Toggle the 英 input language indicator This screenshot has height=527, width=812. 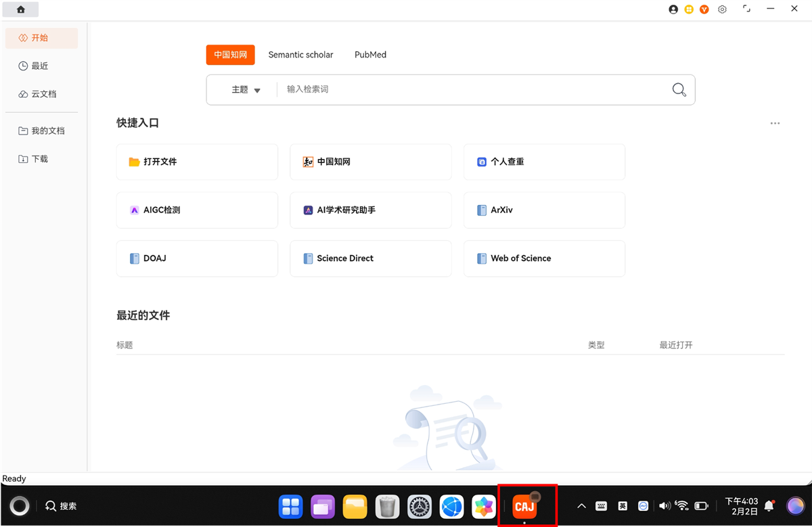pos(622,505)
